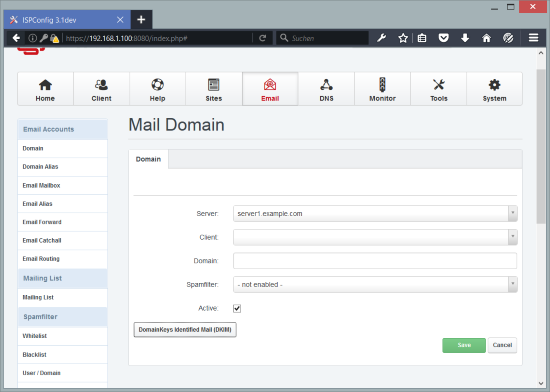The width and height of the screenshot is (550, 392).
Task: Click the scrollbar down arrow
Action: point(541,383)
